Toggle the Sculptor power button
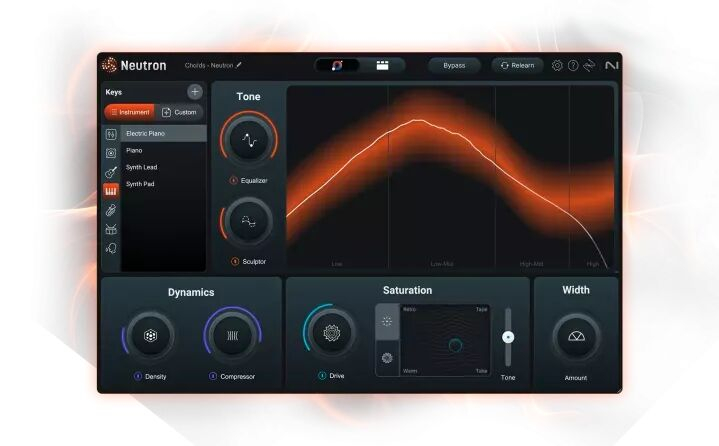This screenshot has height=446, width=719. (x=235, y=261)
